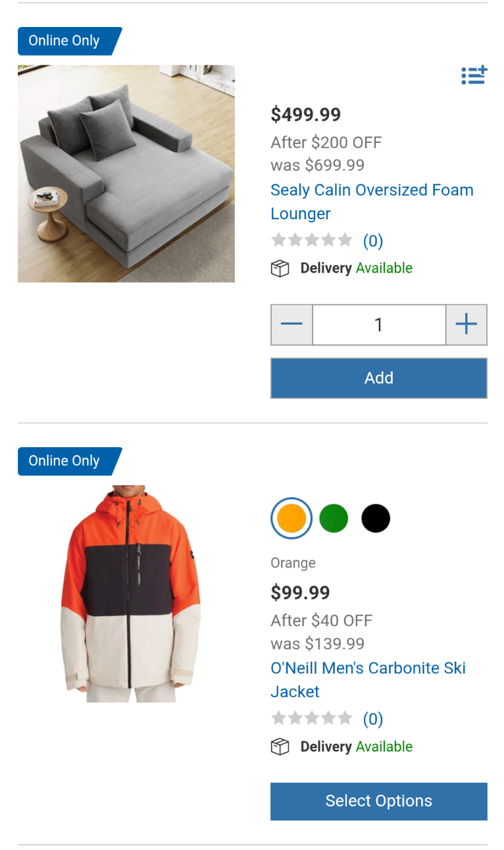
Task: Open the orange ski jacket product image
Action: click(131, 595)
